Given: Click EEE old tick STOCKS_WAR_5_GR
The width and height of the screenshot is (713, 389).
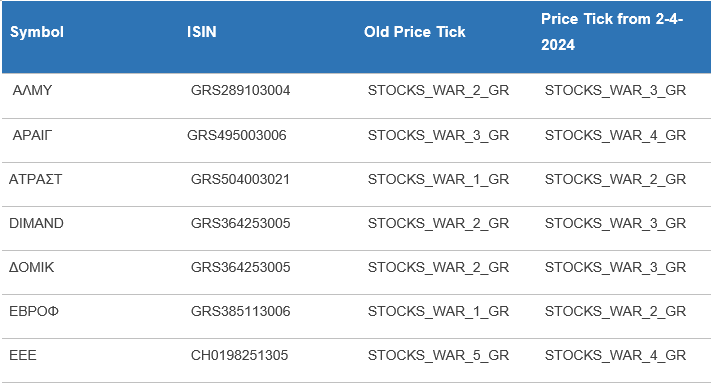Looking at the screenshot, I should [x=438, y=355].
